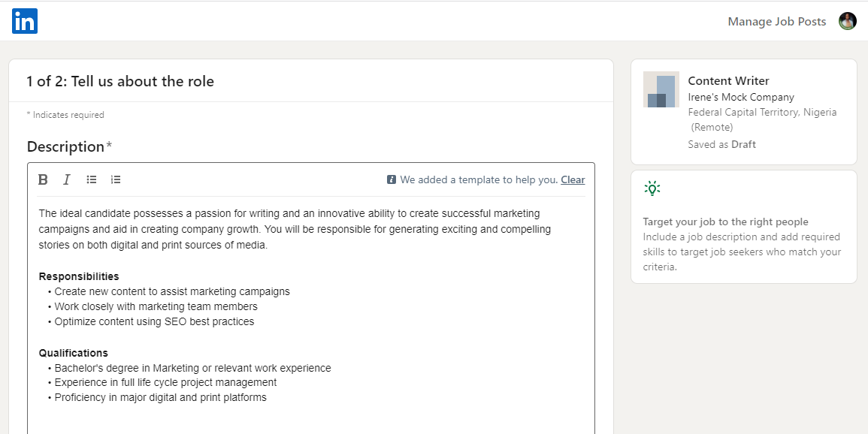Open the profile avatar menu
This screenshot has width=868, height=434.
click(x=848, y=21)
